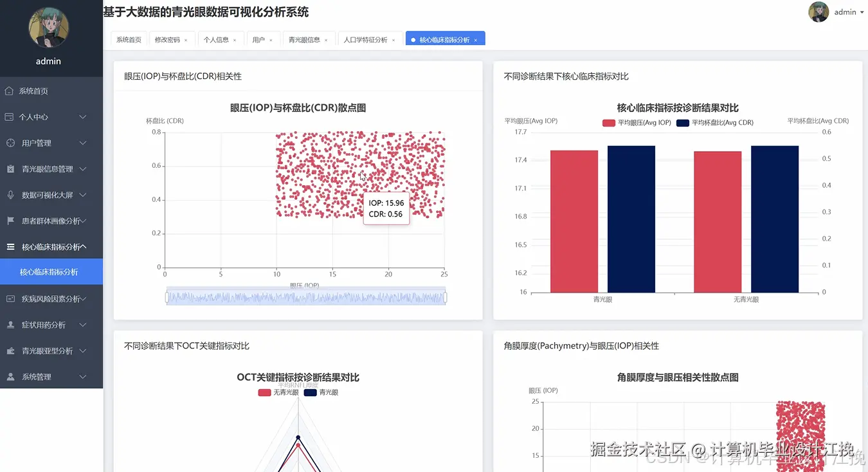This screenshot has width=868, height=472.
Task: Click the 青光眼亚型分析 sidebar icon
Action: 10,351
